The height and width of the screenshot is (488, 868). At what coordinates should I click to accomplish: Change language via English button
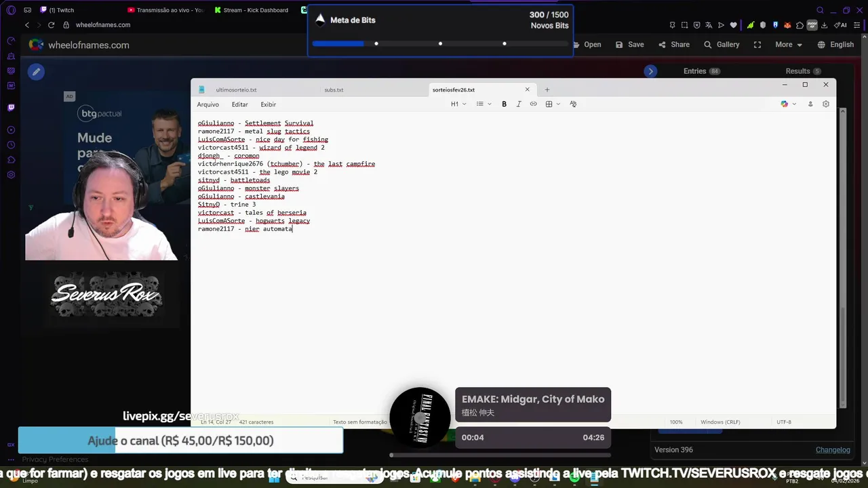point(835,45)
